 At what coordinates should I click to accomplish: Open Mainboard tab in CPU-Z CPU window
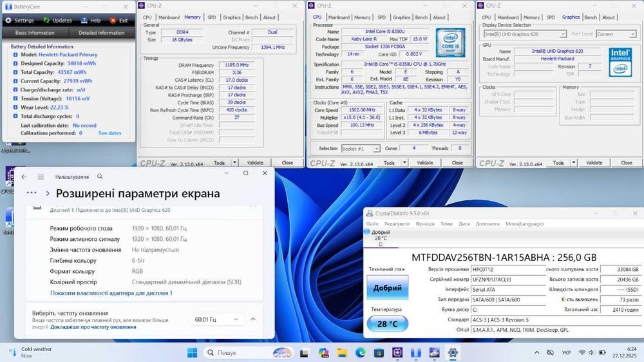pyautogui.click(x=339, y=17)
